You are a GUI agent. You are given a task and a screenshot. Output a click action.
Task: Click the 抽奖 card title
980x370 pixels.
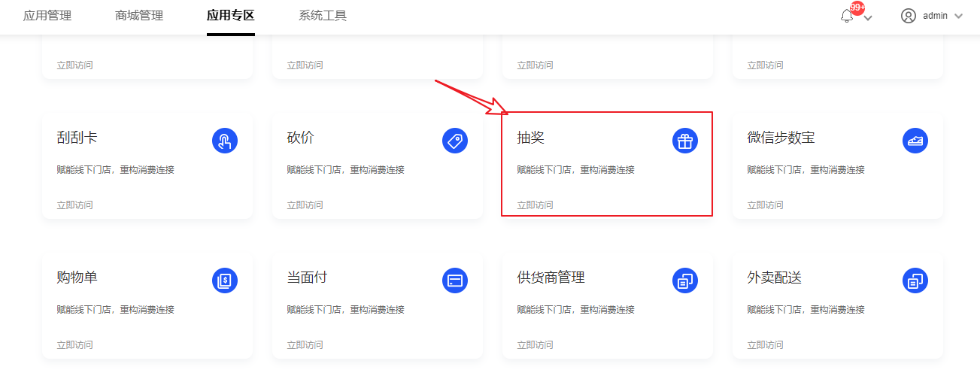pyautogui.click(x=531, y=138)
